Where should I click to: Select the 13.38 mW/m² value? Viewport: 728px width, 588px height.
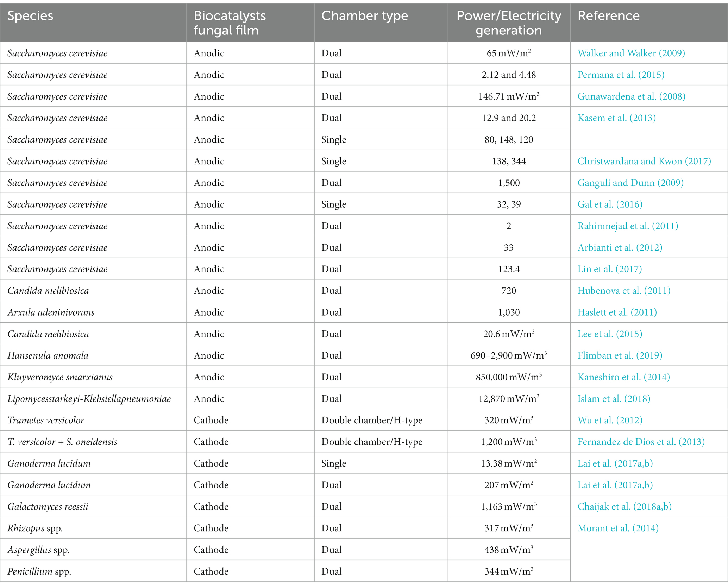tap(509, 463)
